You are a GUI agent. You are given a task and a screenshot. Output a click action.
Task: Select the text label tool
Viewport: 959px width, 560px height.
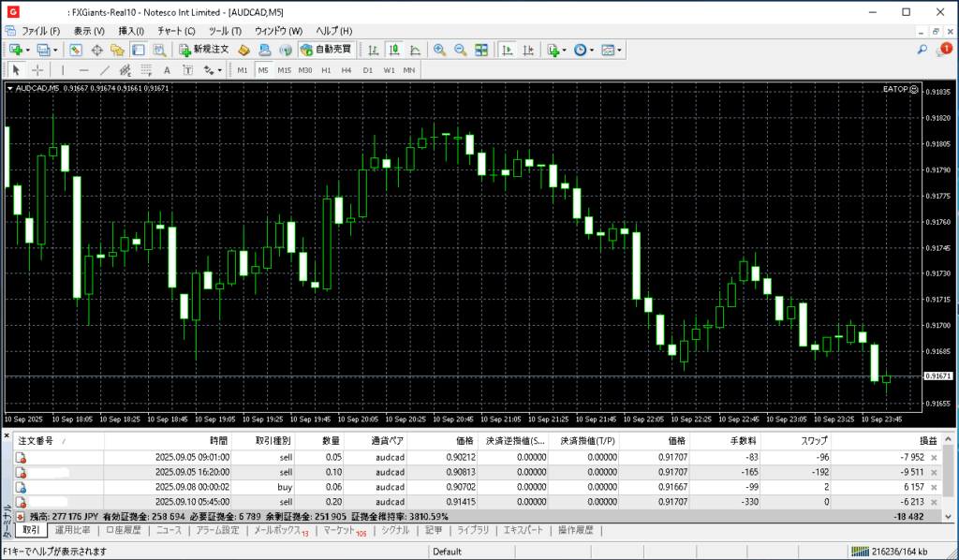click(x=167, y=70)
